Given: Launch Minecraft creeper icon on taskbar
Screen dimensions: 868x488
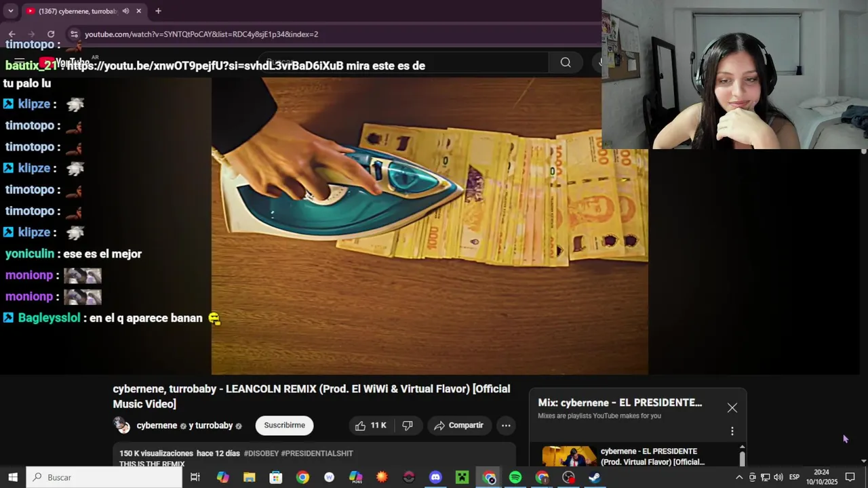Looking at the screenshot, I should click(x=462, y=477).
